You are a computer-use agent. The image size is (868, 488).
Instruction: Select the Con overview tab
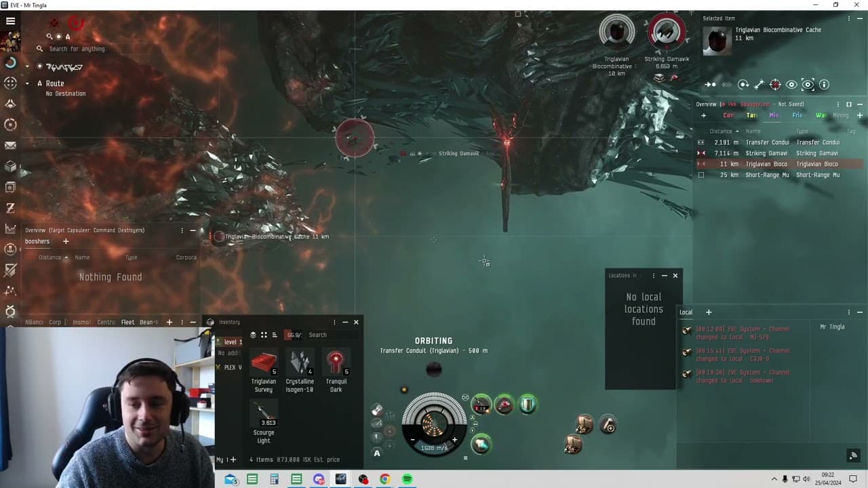click(x=728, y=115)
